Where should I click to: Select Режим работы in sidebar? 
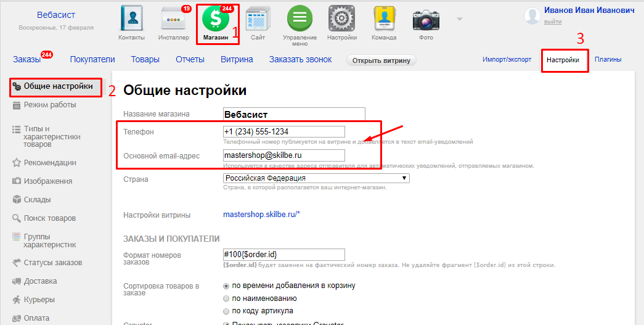point(50,105)
